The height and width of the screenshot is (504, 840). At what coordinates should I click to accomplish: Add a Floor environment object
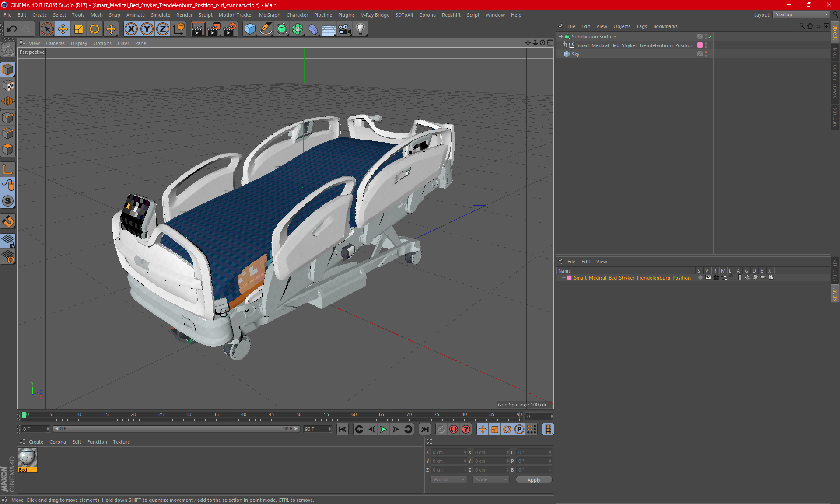coord(329,29)
